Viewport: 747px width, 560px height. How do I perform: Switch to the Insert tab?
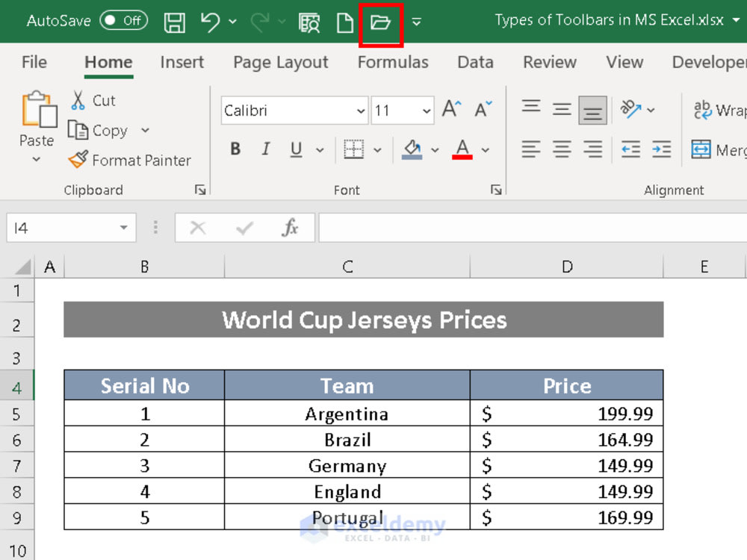point(182,62)
